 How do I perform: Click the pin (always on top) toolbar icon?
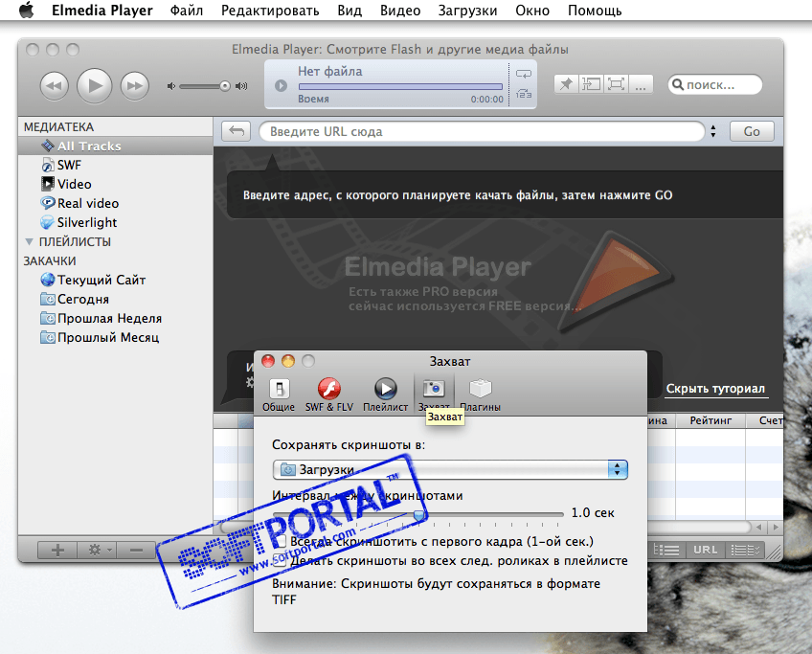pos(566,84)
